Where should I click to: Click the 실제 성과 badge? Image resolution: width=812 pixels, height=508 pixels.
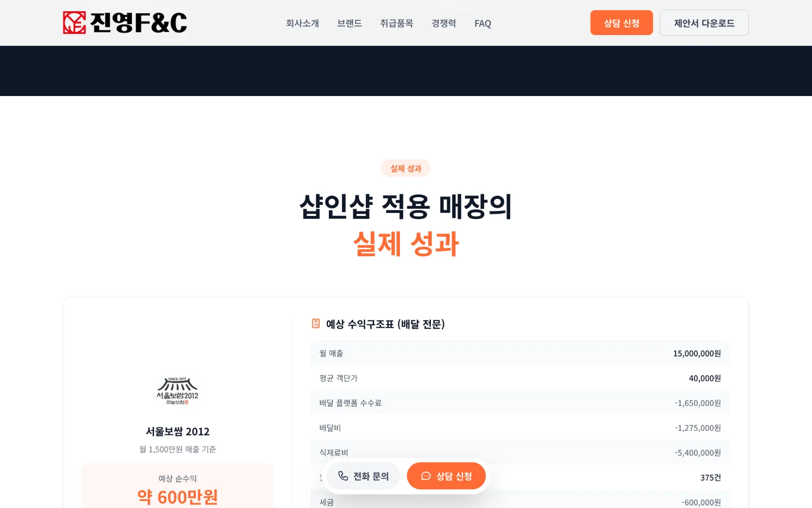pos(406,169)
